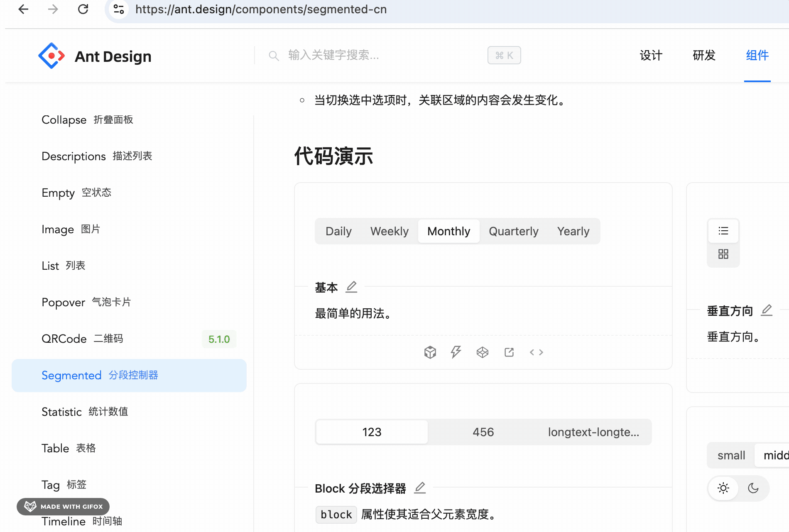Open Tag 标签 in sidebar
This screenshot has width=789, height=532.
coord(129,485)
